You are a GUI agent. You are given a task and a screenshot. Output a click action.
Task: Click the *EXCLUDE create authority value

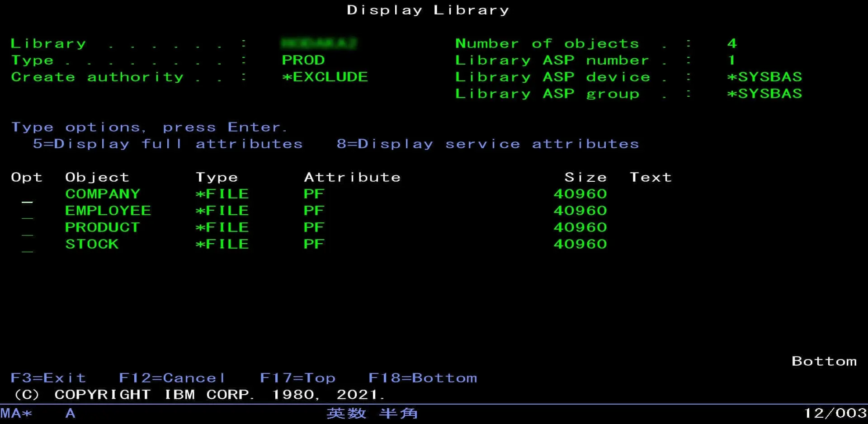pyautogui.click(x=325, y=77)
